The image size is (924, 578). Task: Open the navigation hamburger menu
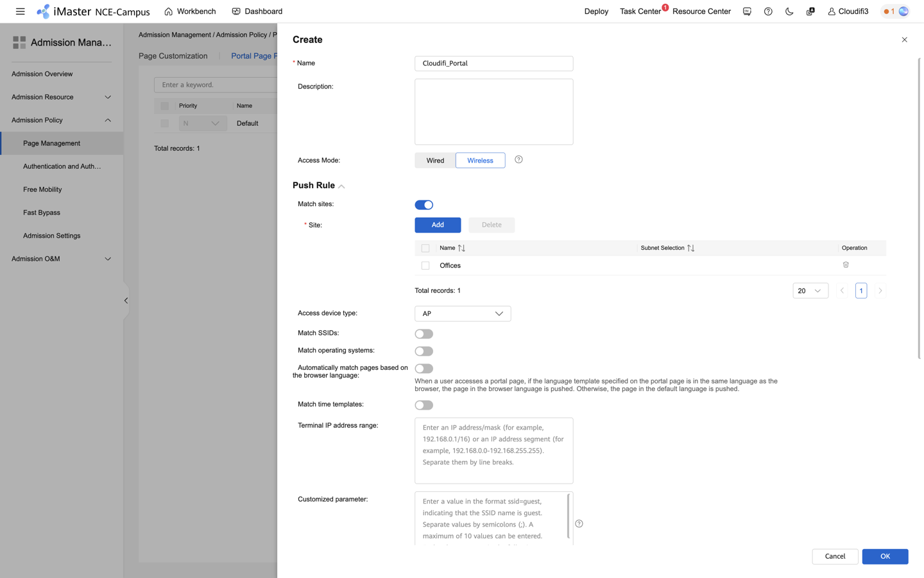point(20,11)
